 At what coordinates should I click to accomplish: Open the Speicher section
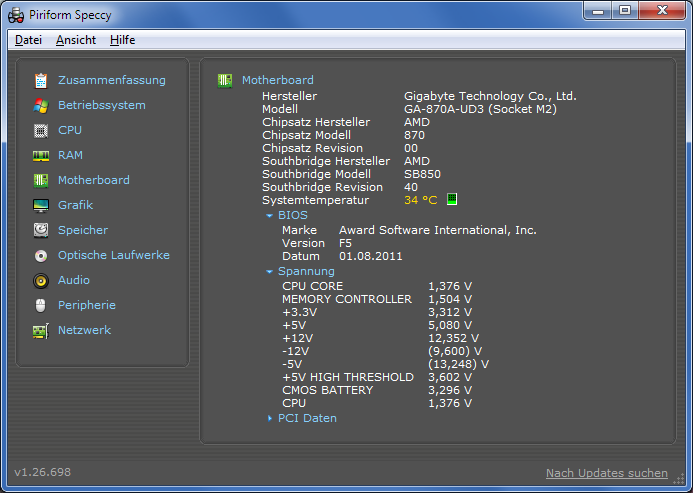(83, 230)
